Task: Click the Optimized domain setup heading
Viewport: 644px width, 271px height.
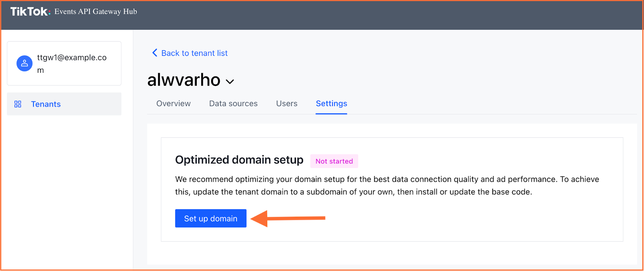Action: point(239,160)
